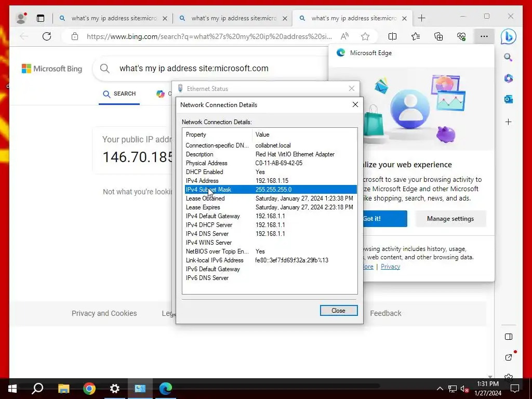Click the sidebar panel layout icon
Screen dimensions: 532x399
point(508,337)
